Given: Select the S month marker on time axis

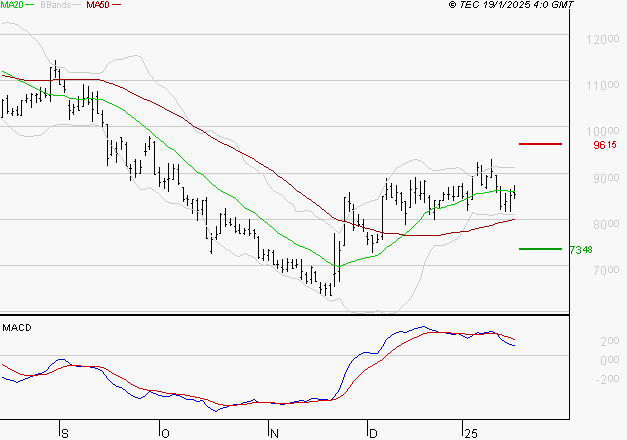Looking at the screenshot, I should pyautogui.click(x=65, y=432).
